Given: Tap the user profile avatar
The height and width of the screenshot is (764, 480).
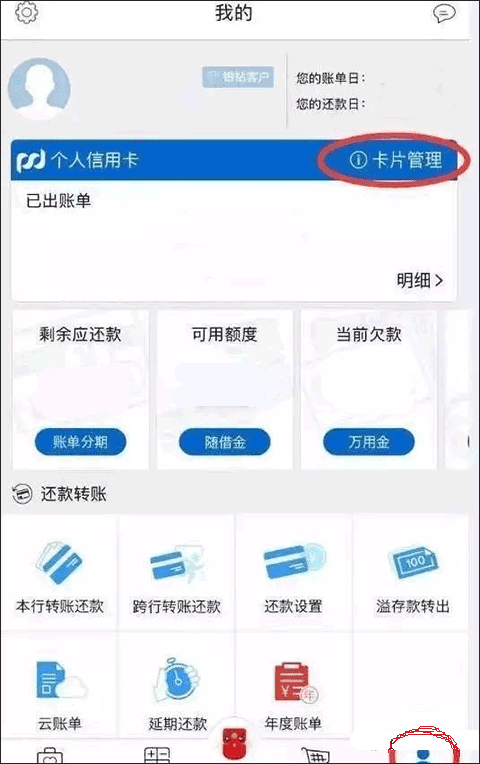Looking at the screenshot, I should [39, 89].
